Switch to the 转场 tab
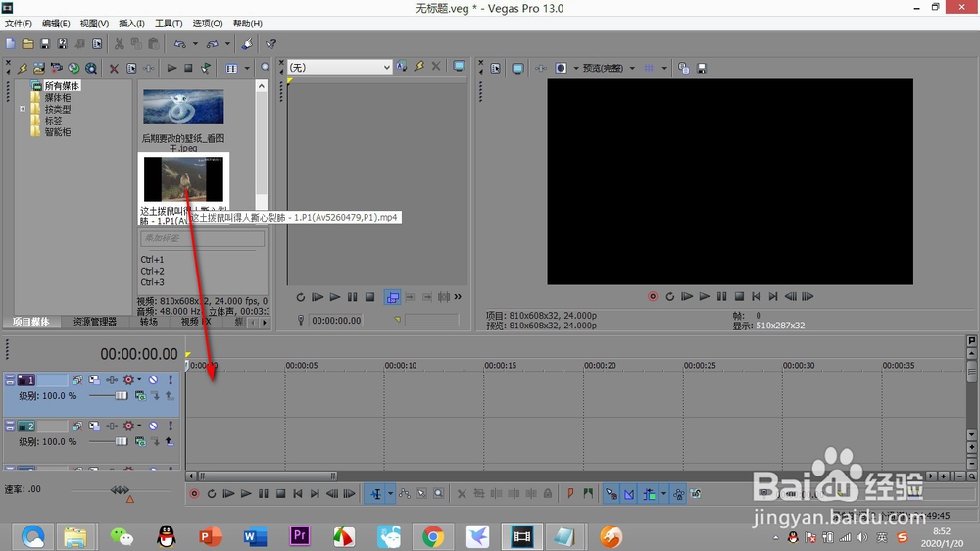 149,322
